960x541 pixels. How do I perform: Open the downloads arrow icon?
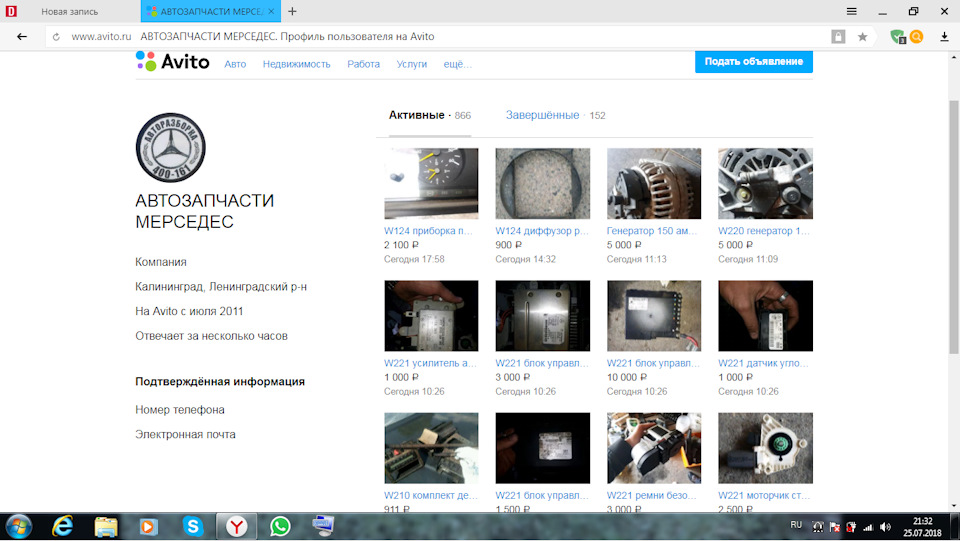(944, 37)
